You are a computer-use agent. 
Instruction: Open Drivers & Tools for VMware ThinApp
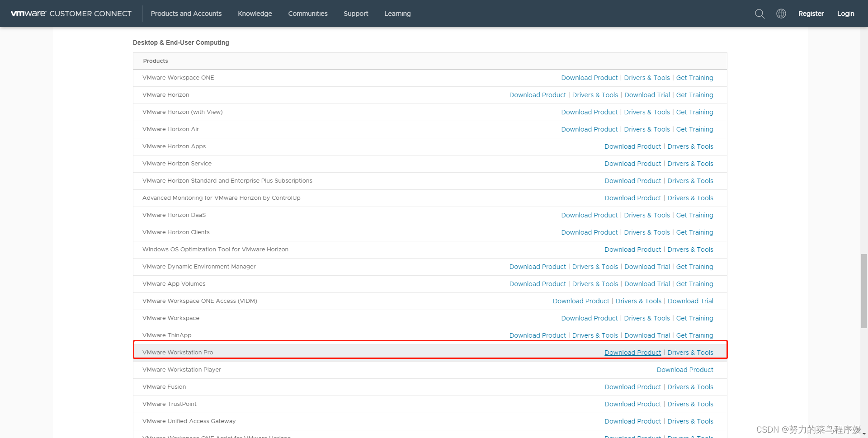tap(595, 335)
